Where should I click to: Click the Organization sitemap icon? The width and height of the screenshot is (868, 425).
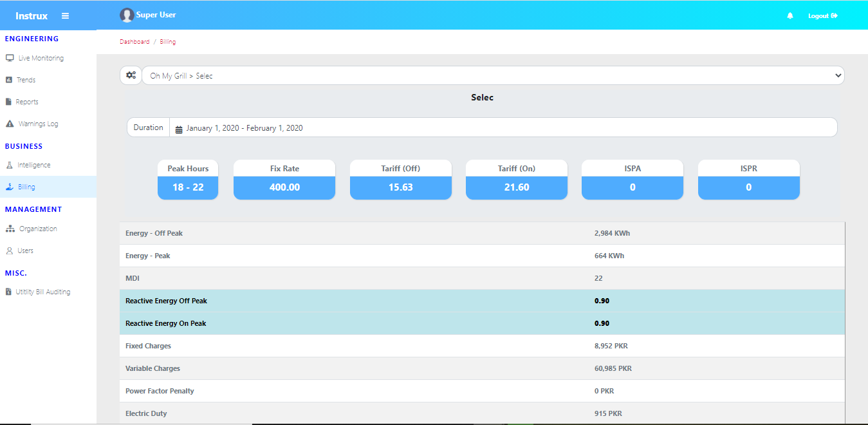[x=10, y=229]
